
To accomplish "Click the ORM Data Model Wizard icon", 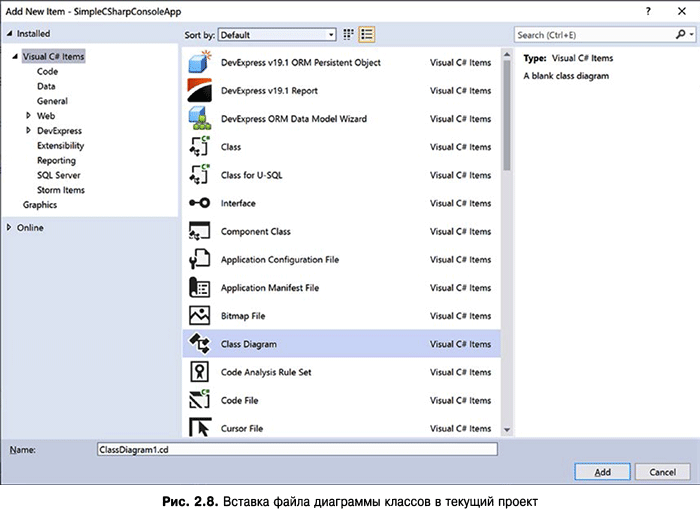I will 198,118.
